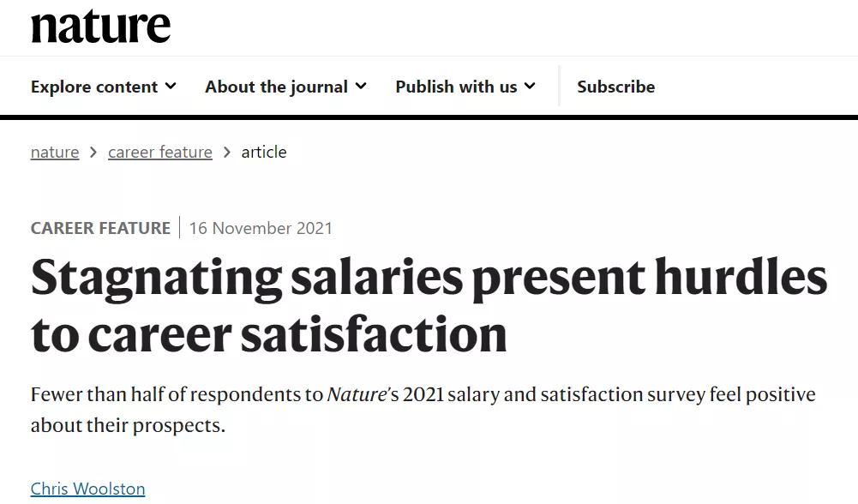Open the career feature breadcrumb link
This screenshot has height=504, width=858.
tap(159, 152)
